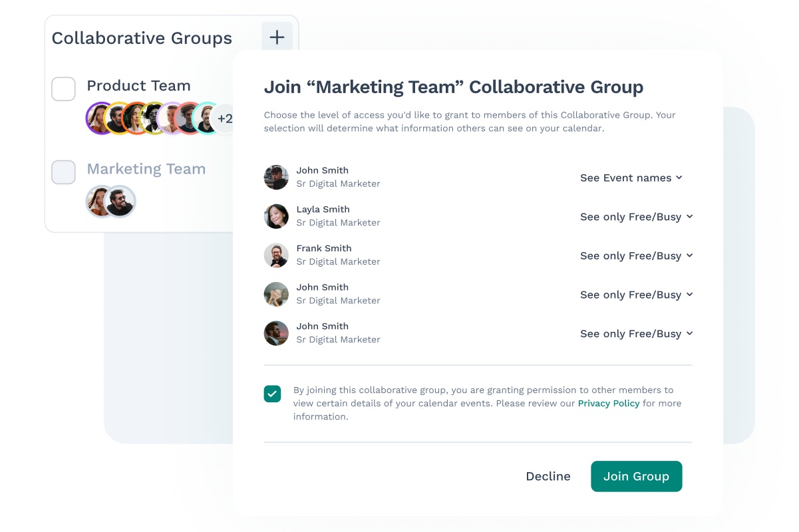Click the Join Group button

coord(636,476)
